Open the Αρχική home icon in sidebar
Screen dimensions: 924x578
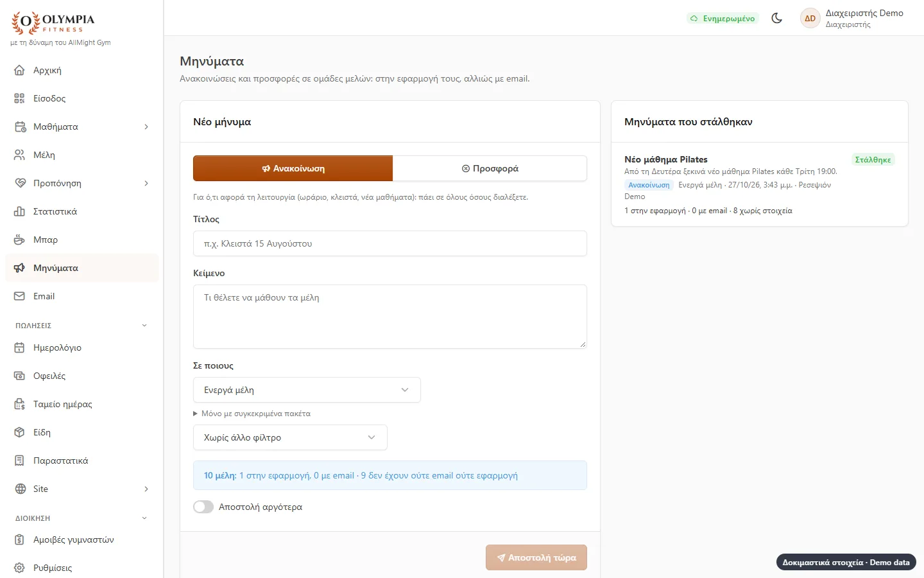click(x=19, y=70)
